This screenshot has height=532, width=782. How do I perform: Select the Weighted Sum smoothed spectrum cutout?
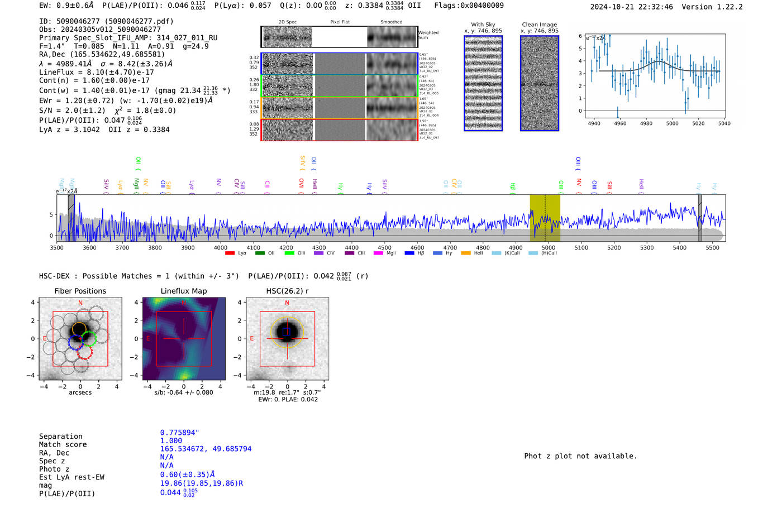[392, 37]
